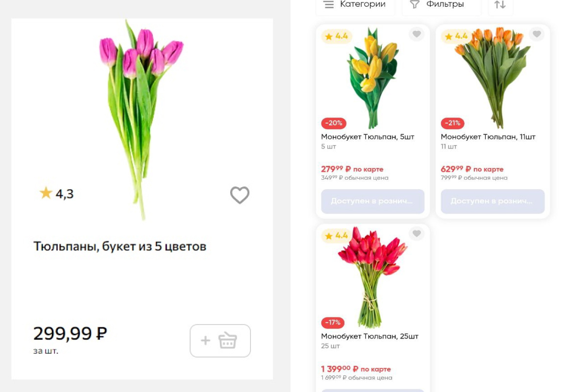Add tulips bouquet to basket
Image resolution: width=588 pixels, height=392 pixels.
(220, 341)
